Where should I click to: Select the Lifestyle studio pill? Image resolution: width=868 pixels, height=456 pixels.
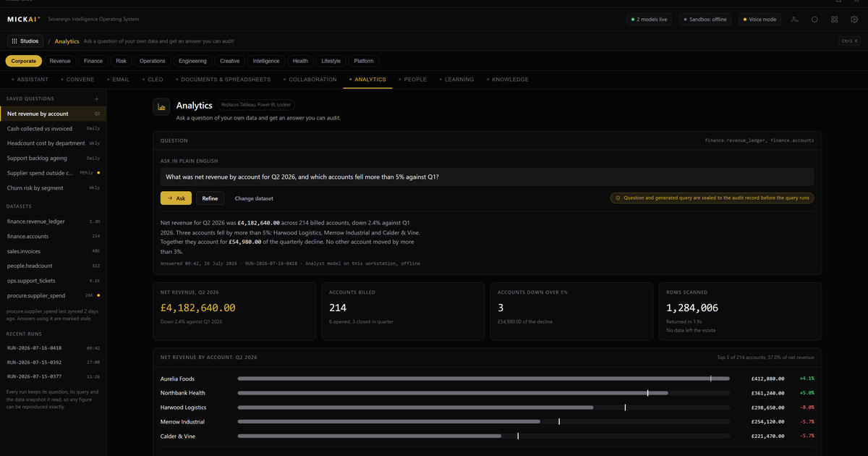tap(331, 61)
